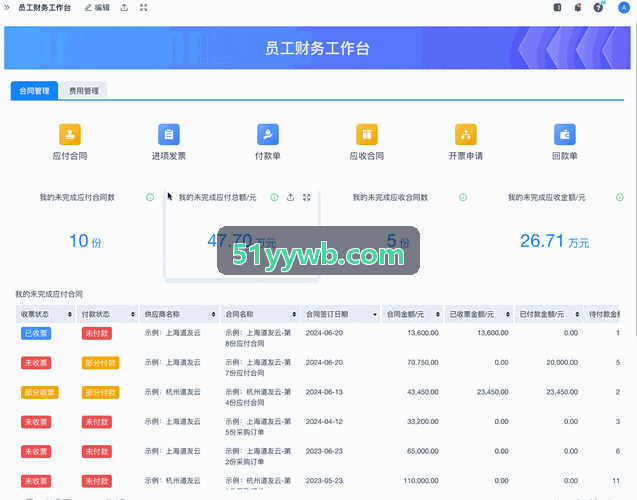Viewport: 637px width, 500px height.
Task: Click 未收票 tag in 2023-05-23 row
Action: pos(36,481)
